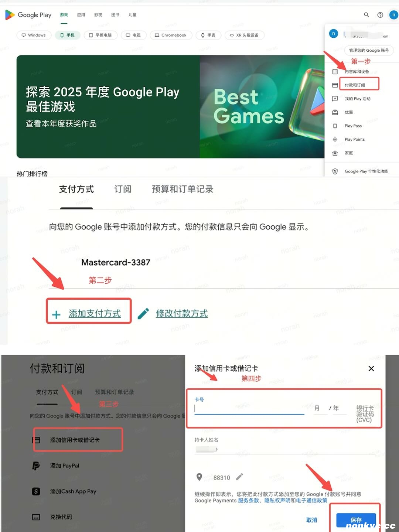Open the 预算和订单记录 tab
Screen dimensions: 399x532
[x=183, y=190]
